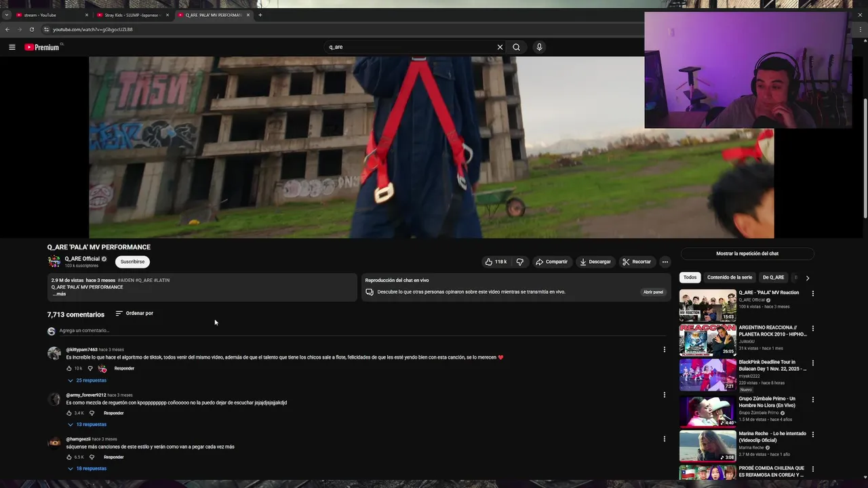Open options for Marina Reche video
868x488 pixels.
coord(813,434)
